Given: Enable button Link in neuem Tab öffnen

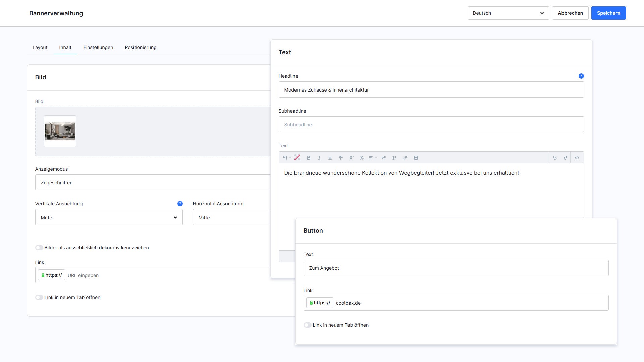Looking at the screenshot, I should tap(307, 325).
